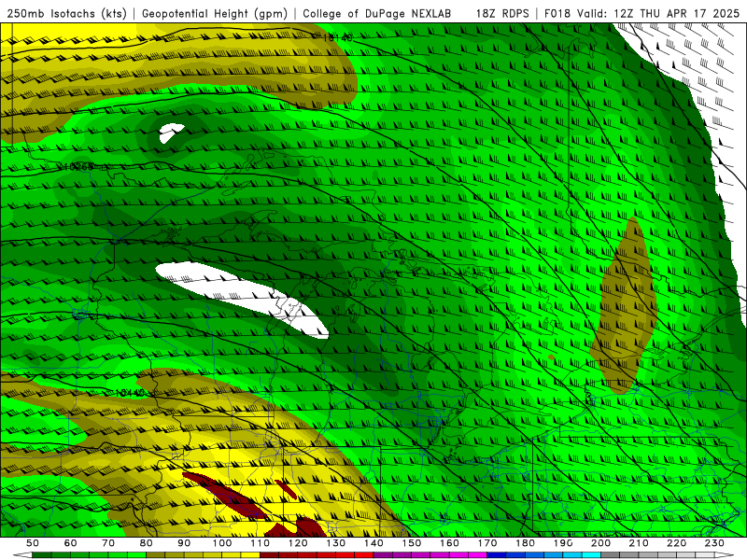Screen dimensions: 747x560
Task: Click the bright red swatch left of 140
Action: tap(364, 555)
